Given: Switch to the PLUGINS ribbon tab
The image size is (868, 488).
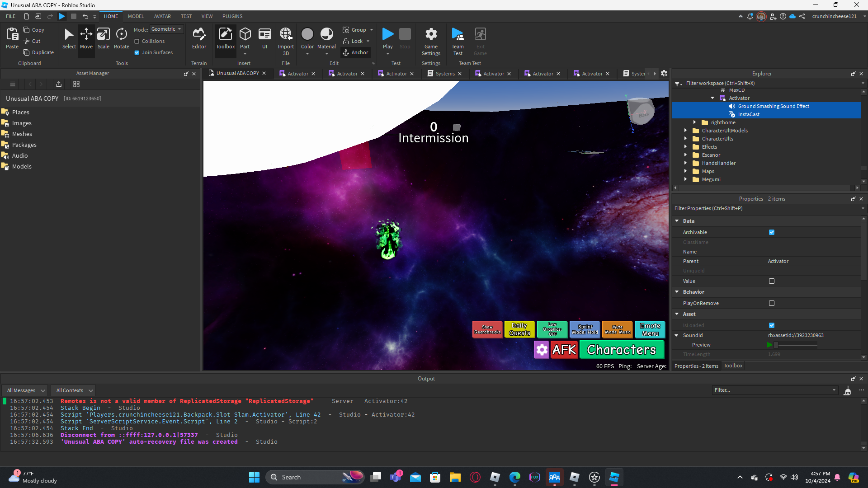Looking at the screenshot, I should pos(232,16).
